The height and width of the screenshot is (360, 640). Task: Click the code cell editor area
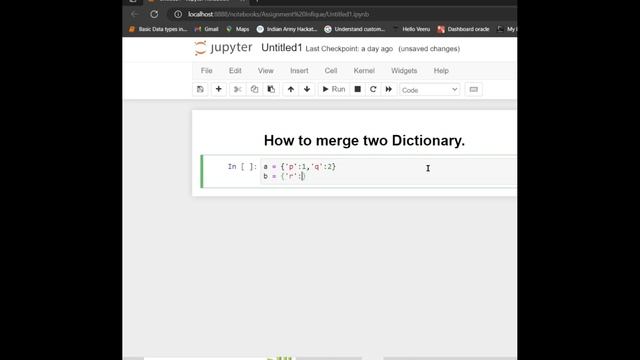(388, 171)
